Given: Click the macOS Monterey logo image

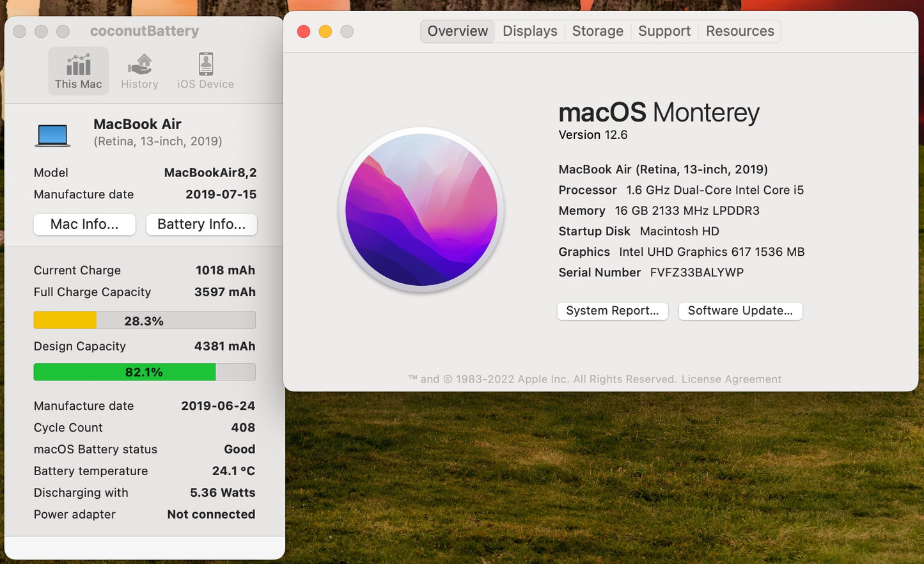Looking at the screenshot, I should coord(421,210).
